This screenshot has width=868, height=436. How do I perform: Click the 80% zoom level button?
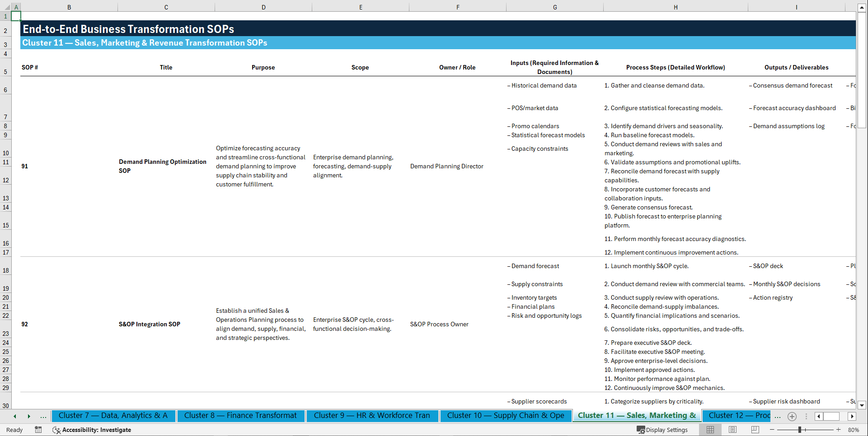coord(854,430)
